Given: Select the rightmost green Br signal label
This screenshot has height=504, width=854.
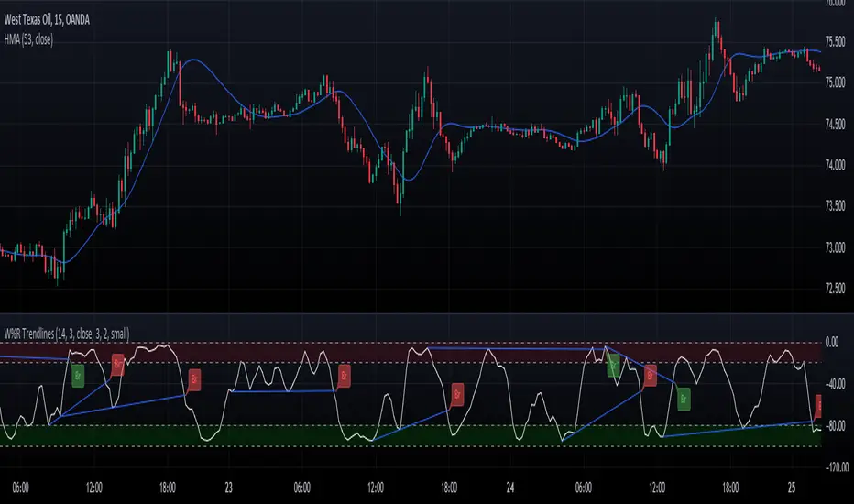Looking at the screenshot, I should point(684,398).
